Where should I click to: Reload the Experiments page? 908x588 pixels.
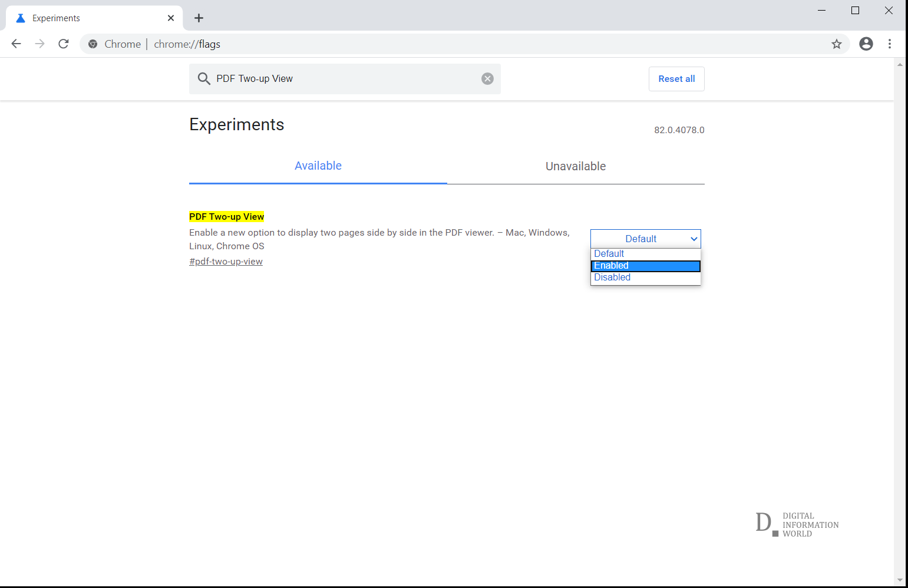tap(63, 44)
